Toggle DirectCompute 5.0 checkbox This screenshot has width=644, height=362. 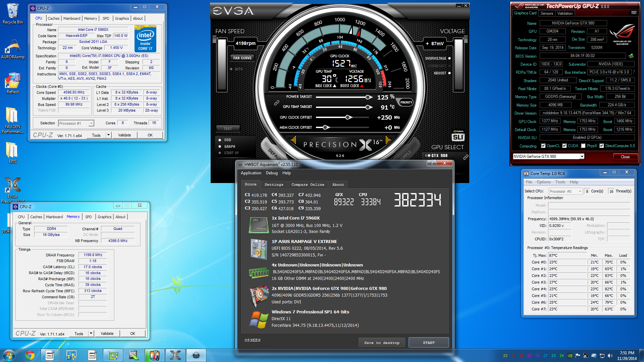pyautogui.click(x=602, y=146)
